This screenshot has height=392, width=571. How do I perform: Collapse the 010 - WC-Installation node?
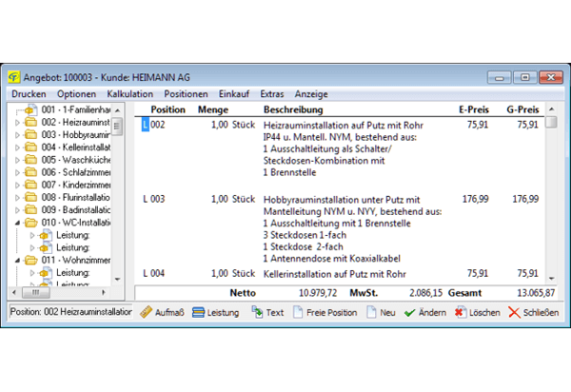click(16, 223)
